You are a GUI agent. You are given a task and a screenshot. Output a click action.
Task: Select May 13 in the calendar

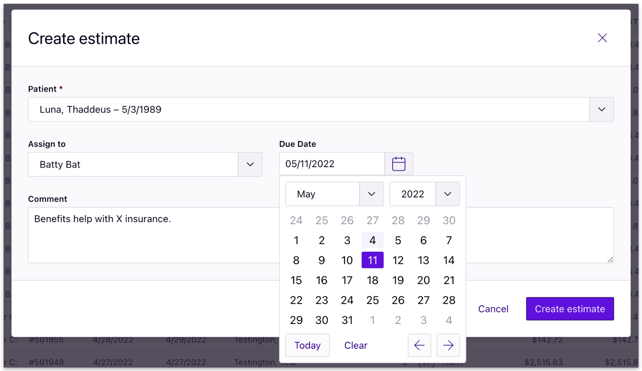point(423,260)
